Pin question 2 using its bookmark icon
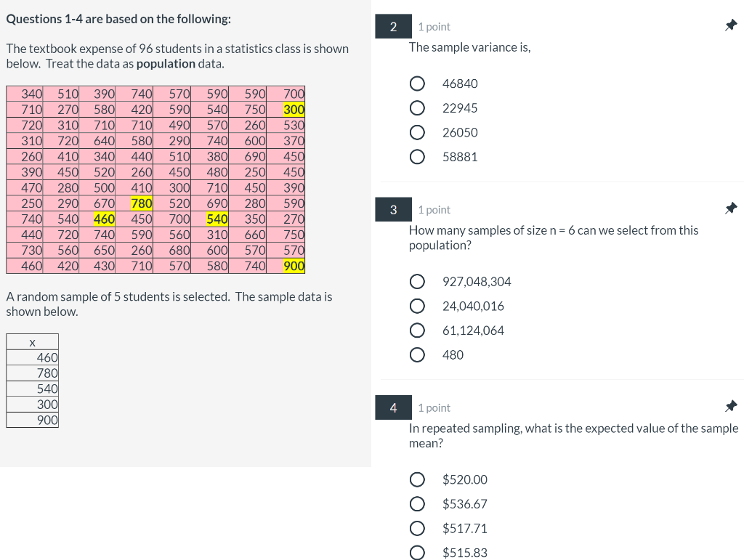Viewport: 744px width, 560px height. point(732,24)
